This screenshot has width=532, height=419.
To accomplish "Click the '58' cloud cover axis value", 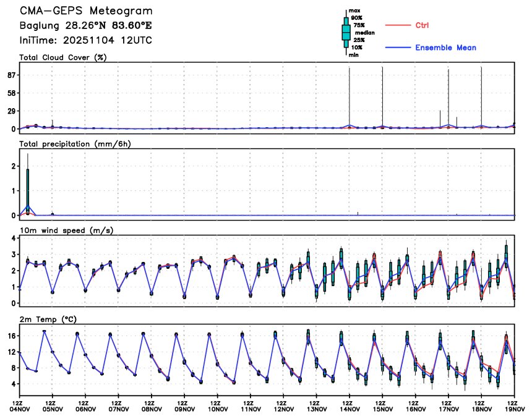I will [11, 93].
